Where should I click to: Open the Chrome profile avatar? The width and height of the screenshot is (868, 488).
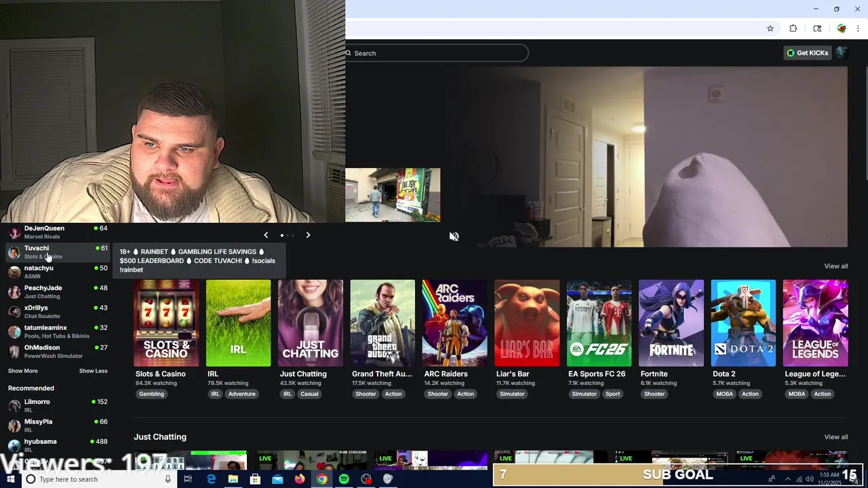[x=842, y=28]
